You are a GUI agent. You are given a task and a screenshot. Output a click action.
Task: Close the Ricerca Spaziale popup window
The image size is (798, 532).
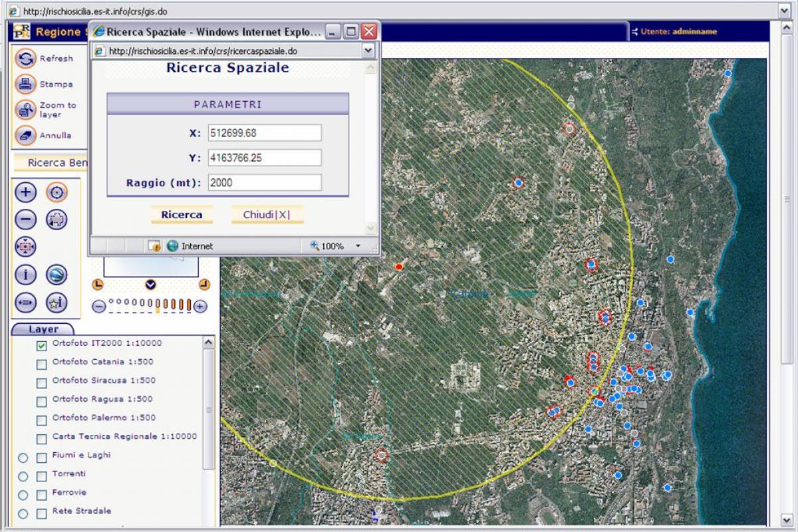click(x=369, y=31)
